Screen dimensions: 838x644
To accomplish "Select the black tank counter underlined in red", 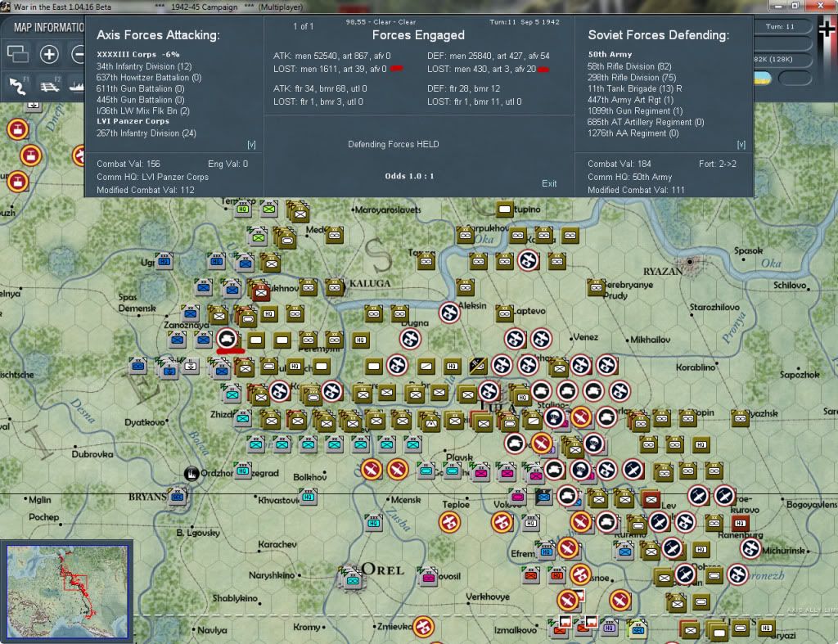I will tap(228, 338).
